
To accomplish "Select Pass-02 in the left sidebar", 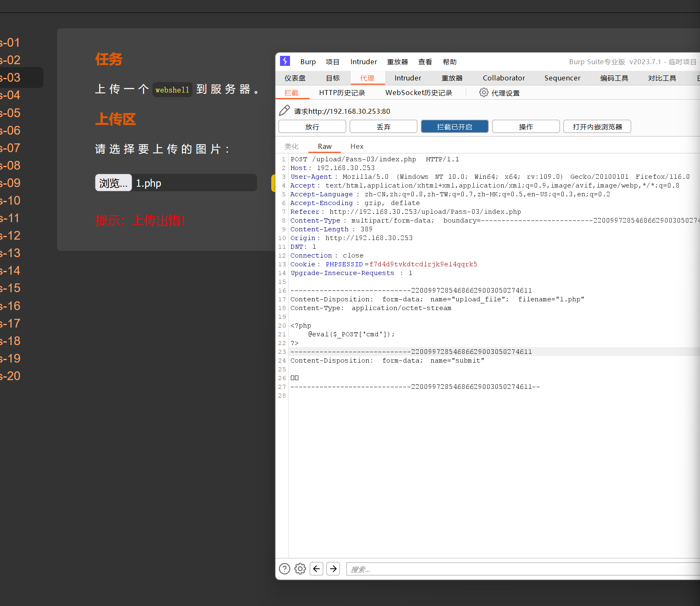I will [x=10, y=60].
